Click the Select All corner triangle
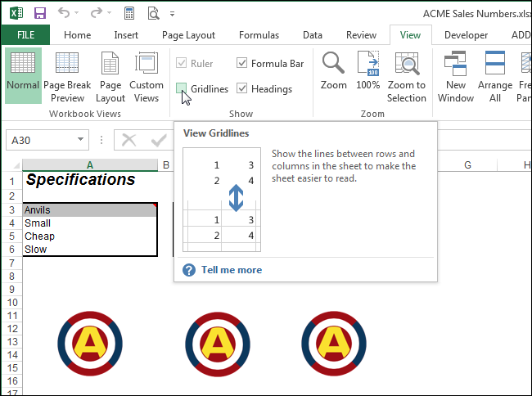The width and height of the screenshot is (532, 396). tap(16, 165)
